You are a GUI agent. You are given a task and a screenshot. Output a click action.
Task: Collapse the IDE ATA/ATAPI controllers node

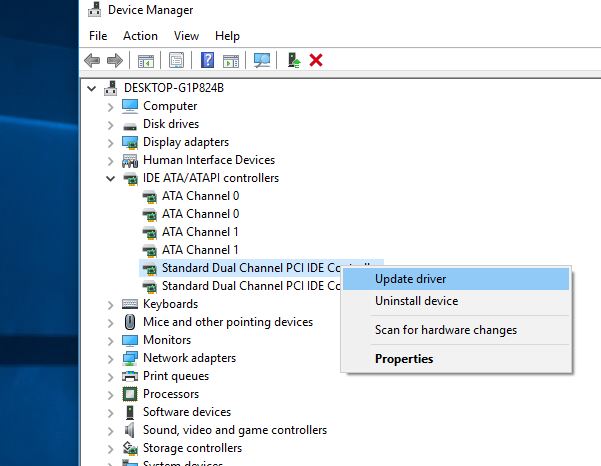(110, 178)
